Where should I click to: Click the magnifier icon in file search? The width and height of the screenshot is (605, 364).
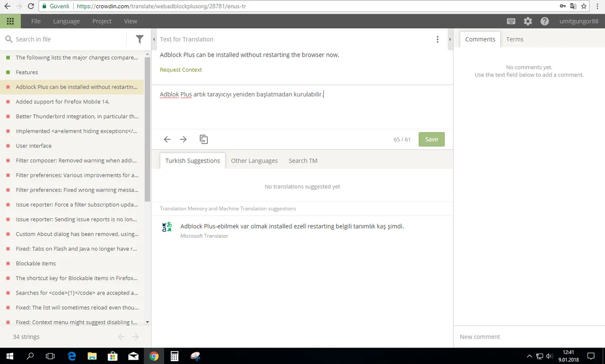[x=9, y=39]
